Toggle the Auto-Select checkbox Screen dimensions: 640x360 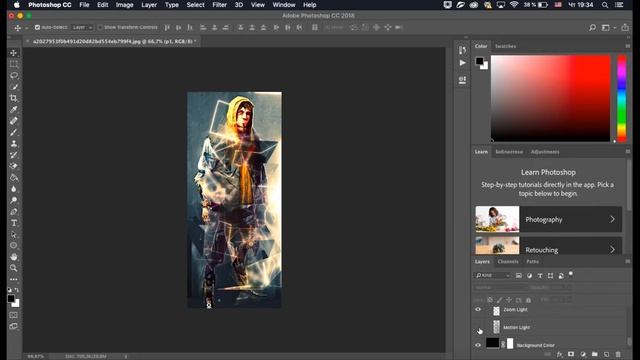[37, 27]
